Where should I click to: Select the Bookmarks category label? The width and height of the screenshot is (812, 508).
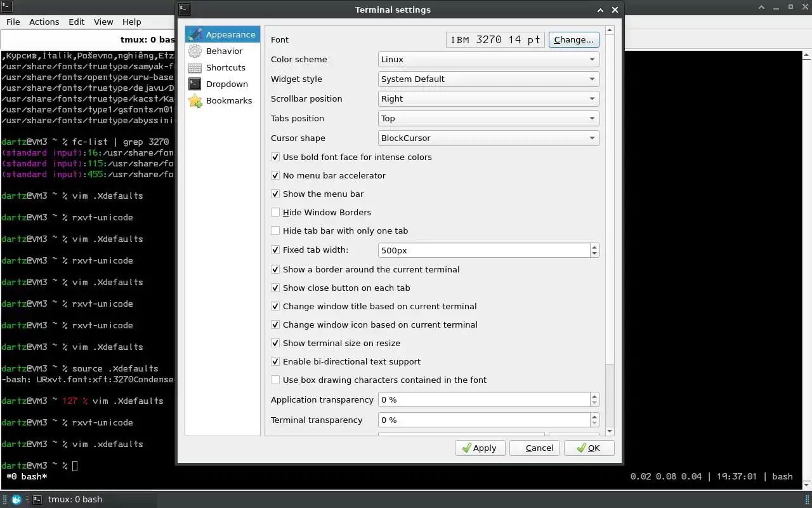229,100
